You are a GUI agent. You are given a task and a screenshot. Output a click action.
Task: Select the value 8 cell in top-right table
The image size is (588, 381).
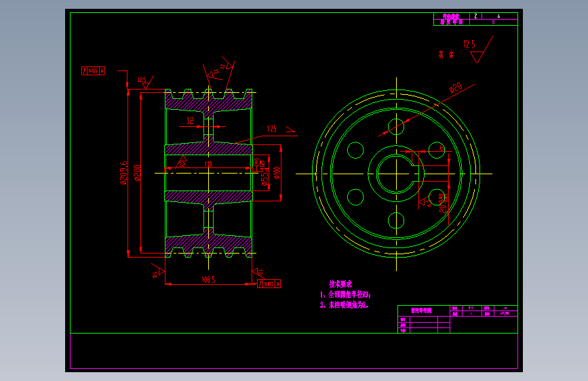pyautogui.click(x=494, y=22)
